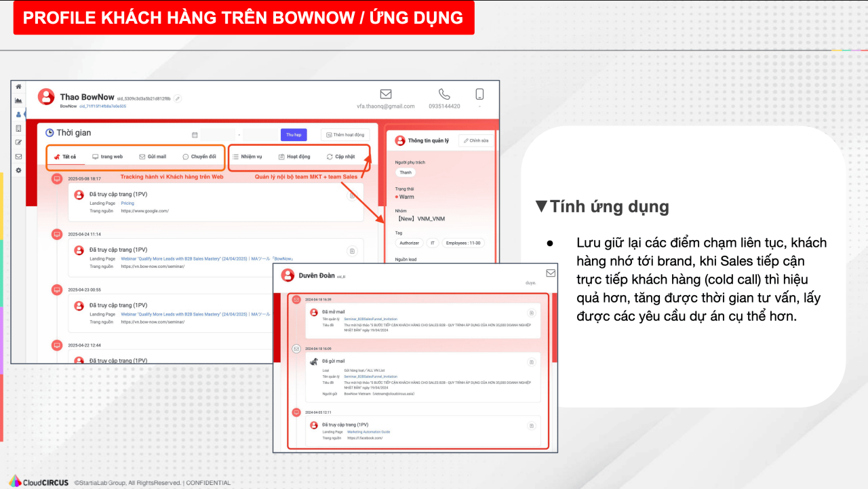This screenshot has height=489, width=868.
Task: Click https://www.google.com/ source text
Action: pos(144,211)
